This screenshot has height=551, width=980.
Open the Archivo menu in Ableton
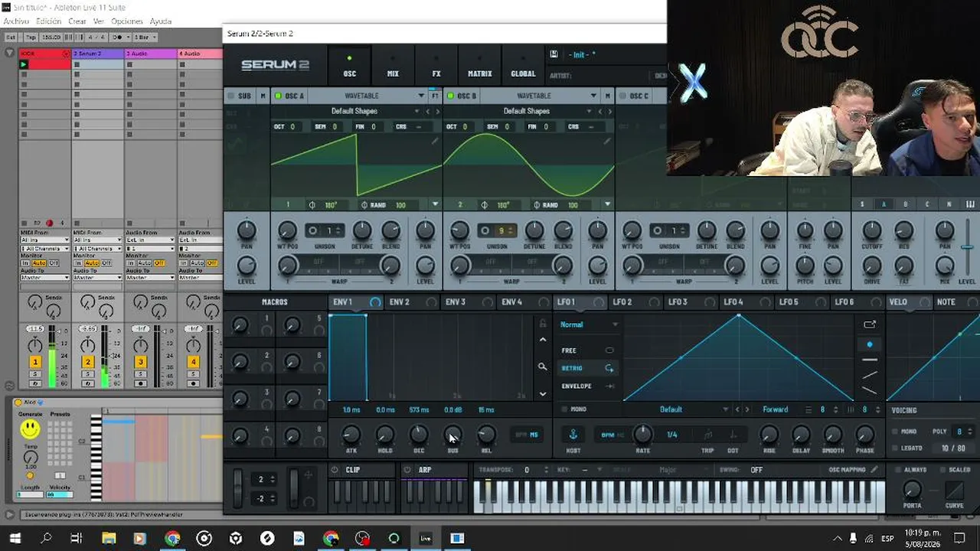click(16, 21)
